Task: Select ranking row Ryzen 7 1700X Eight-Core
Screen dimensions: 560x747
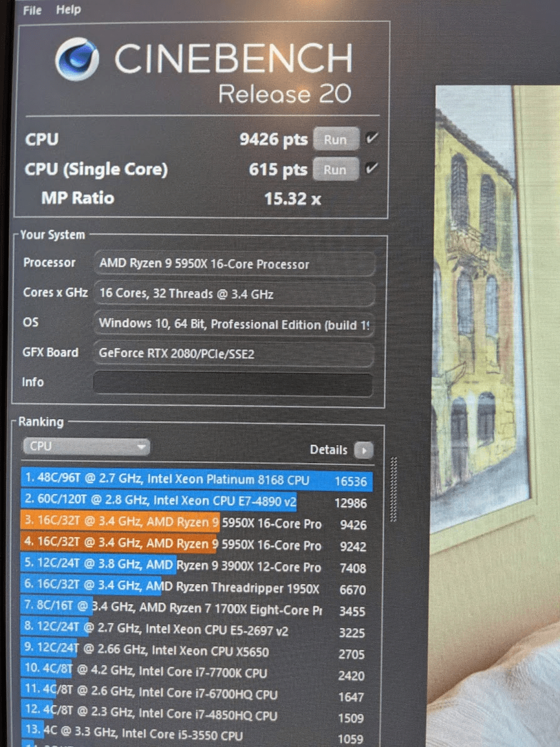Action: [x=197, y=609]
